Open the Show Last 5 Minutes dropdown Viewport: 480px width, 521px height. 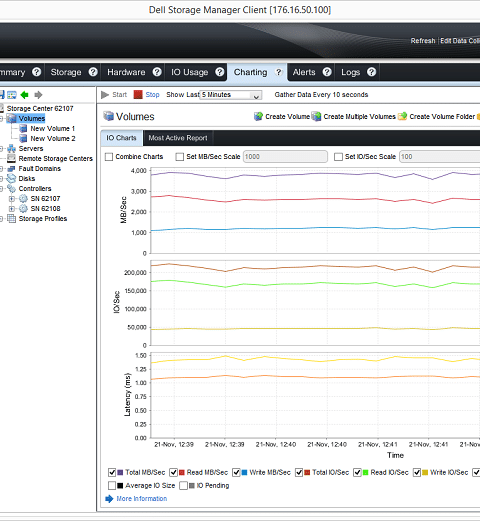(x=231, y=95)
